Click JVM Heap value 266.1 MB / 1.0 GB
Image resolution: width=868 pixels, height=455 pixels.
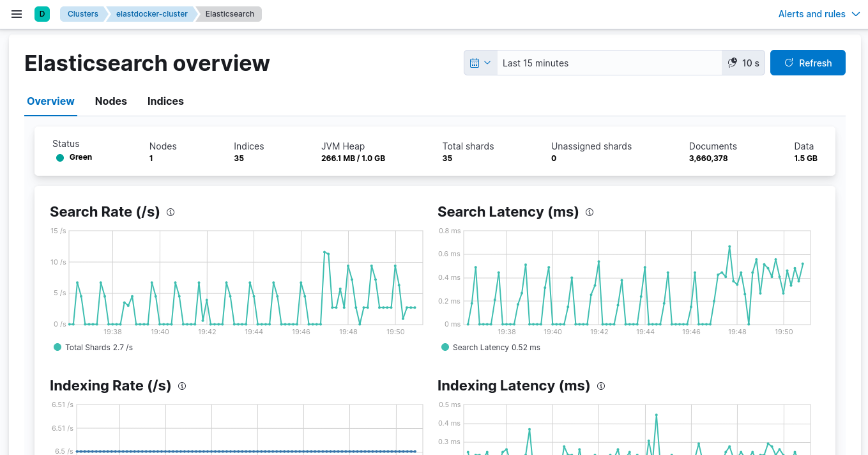coord(353,158)
